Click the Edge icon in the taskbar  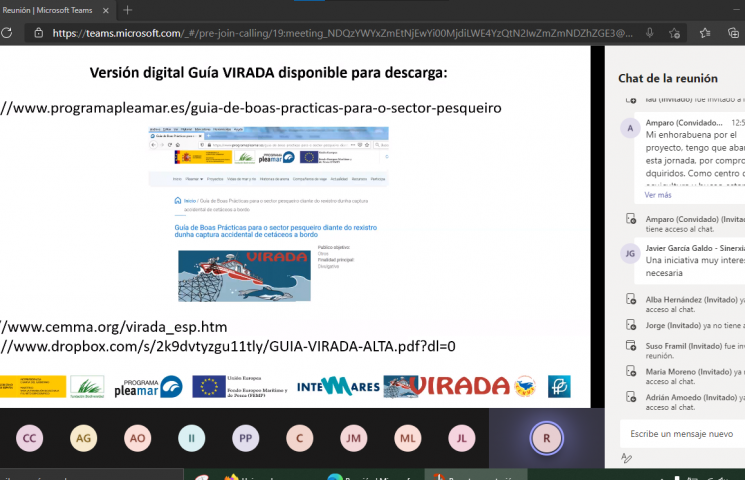(335, 477)
